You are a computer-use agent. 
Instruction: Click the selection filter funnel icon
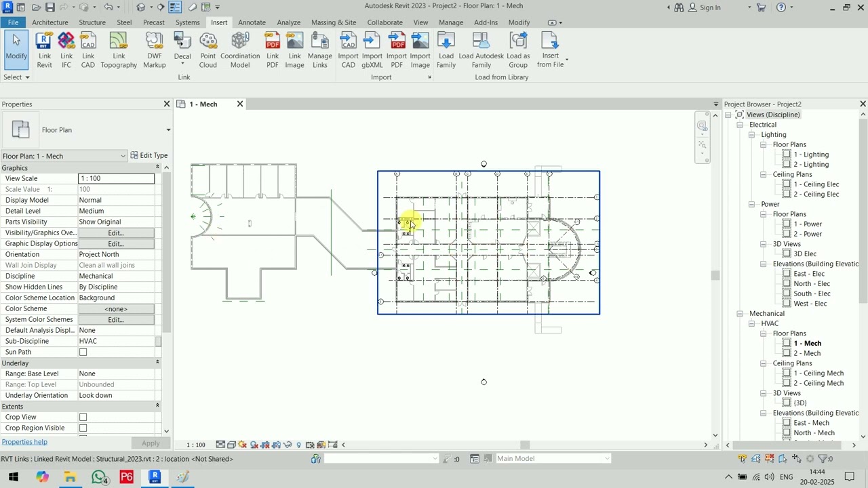pos(823,459)
